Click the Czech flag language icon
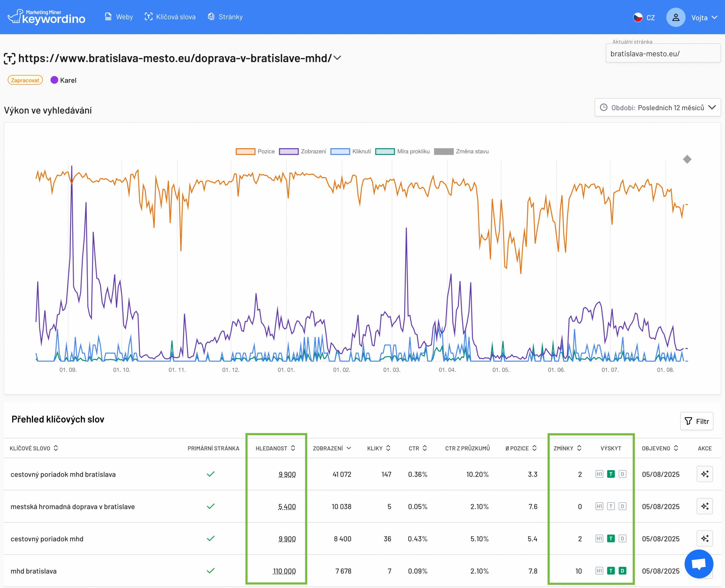725x588 pixels. 638,17
